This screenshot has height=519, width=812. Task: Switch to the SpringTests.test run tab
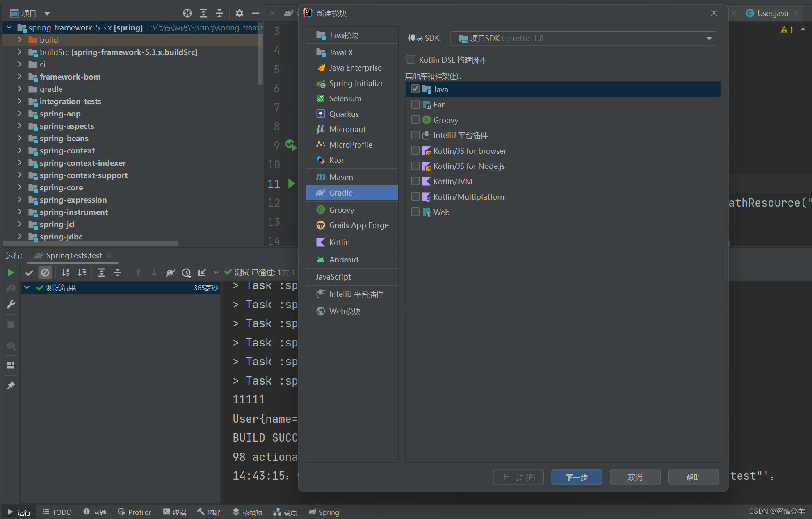click(x=73, y=255)
